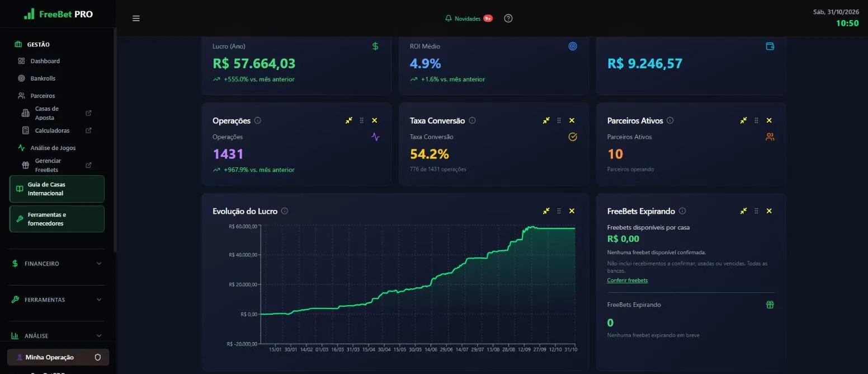Screen dimensions: 868x374
Task: Click the wallet icon in top-right card
Action: coord(770,46)
